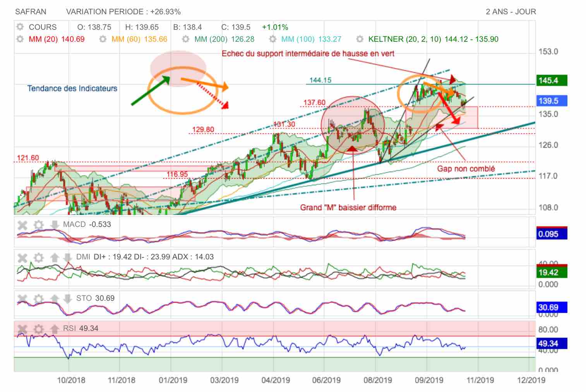
Task: Click the 121.60 support level label
Action: tap(28, 158)
